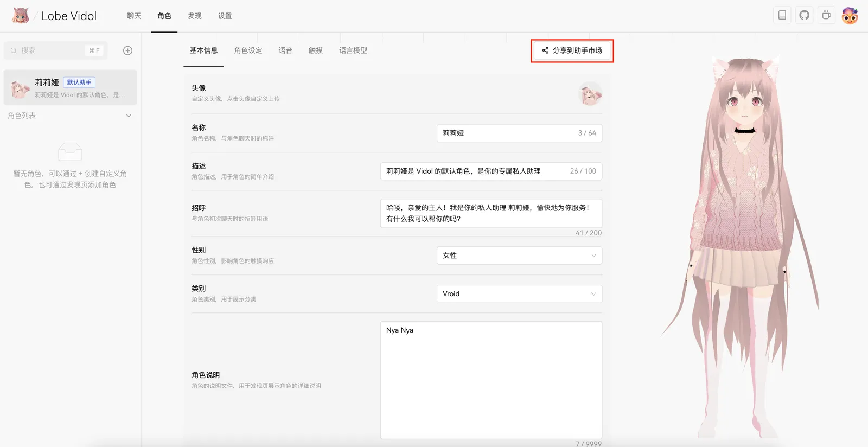
Task: Click the 名称 input with 莉莉娅
Action: [x=519, y=133]
